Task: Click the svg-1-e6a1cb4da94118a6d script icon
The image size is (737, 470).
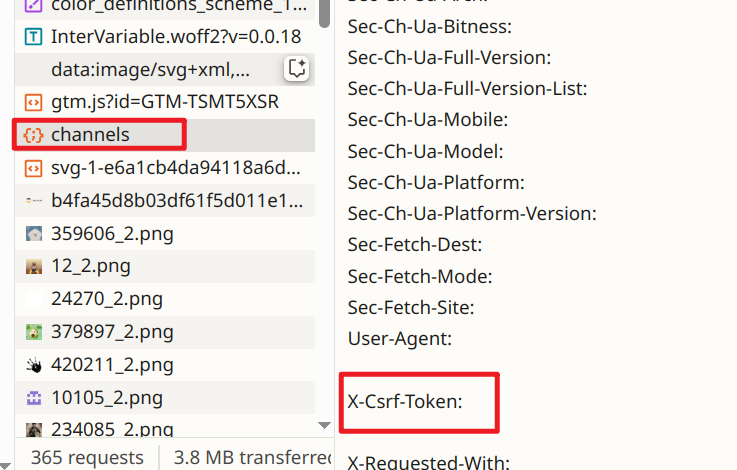Action: tap(33, 168)
